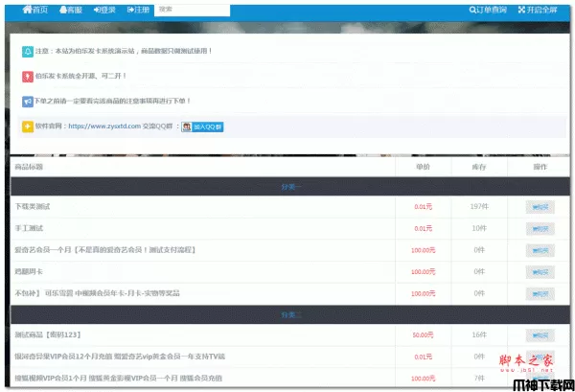575x392 pixels.
Task: Click the 爱奇艺会员一个月 product title
Action: click(x=105, y=250)
